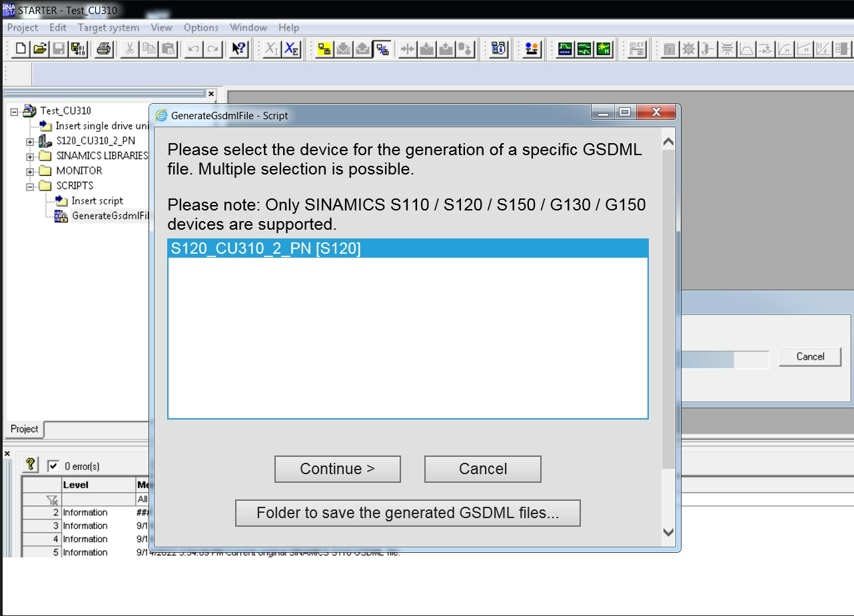This screenshot has width=854, height=616.
Task: Click the Continue > button
Action: 338,469
